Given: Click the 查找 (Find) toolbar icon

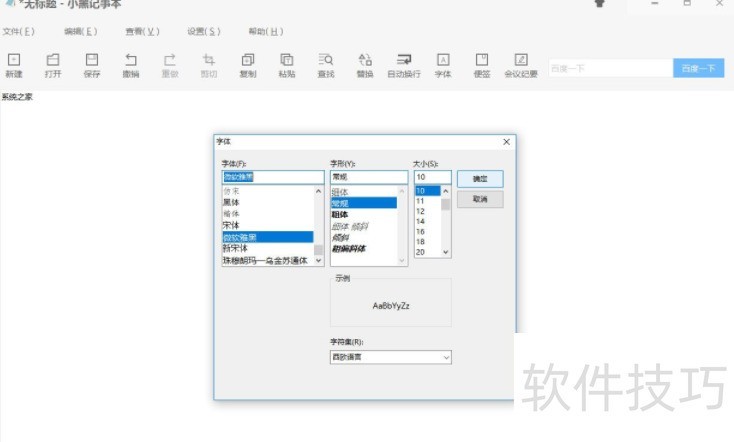Looking at the screenshot, I should 326,65.
